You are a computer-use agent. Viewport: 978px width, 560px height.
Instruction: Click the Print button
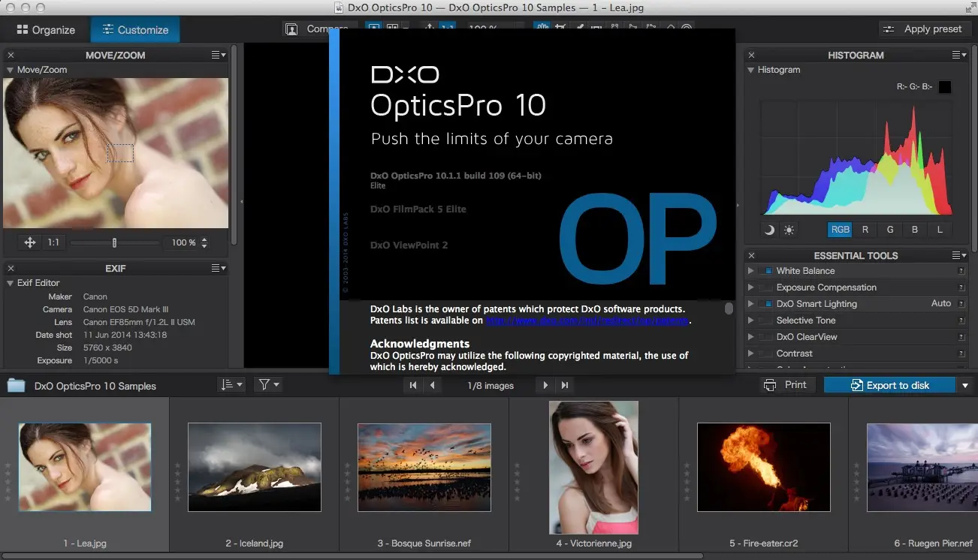tap(785, 385)
